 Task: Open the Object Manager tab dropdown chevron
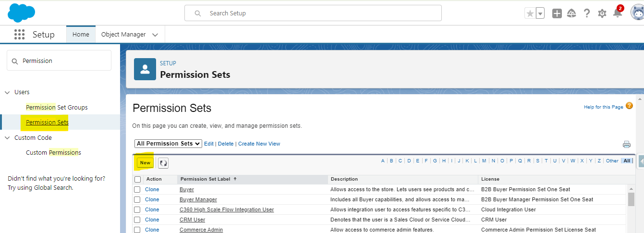(155, 35)
